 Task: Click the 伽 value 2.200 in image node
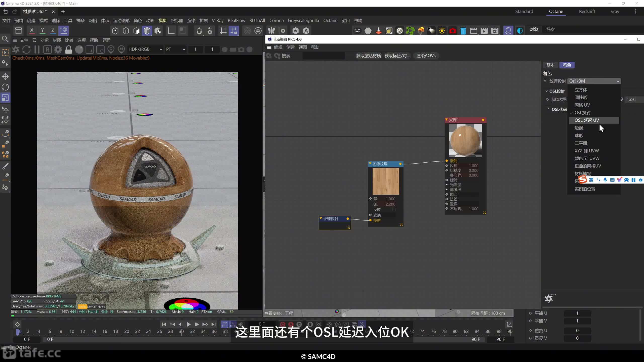pos(390,204)
